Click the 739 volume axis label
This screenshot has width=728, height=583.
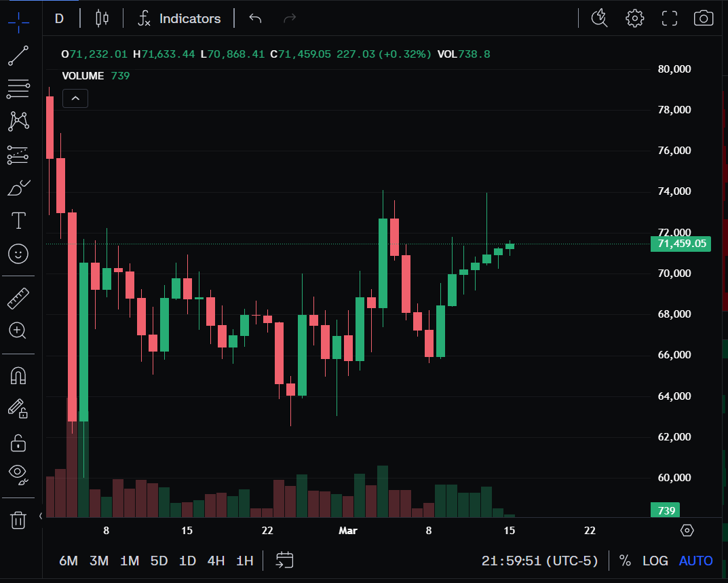(x=666, y=510)
